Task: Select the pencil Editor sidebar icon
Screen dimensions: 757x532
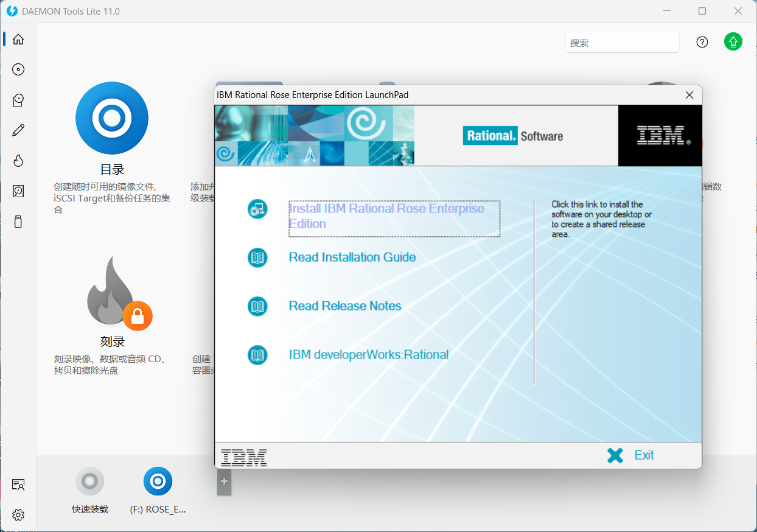Action: tap(18, 130)
